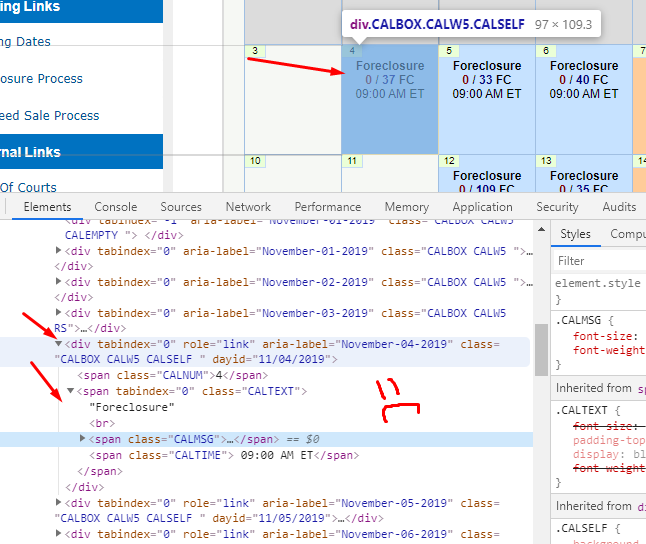Select the CALNUM span line
The height and width of the screenshot is (544, 646).
[173, 375]
